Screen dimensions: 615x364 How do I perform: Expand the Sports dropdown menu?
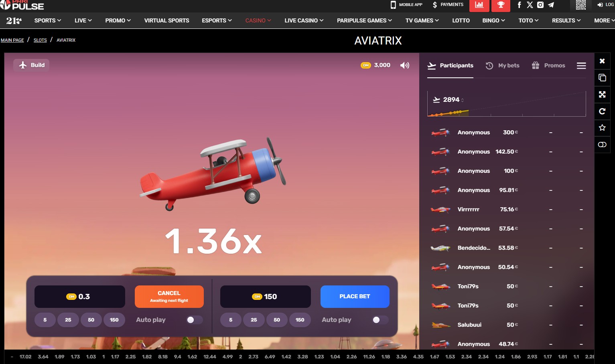[47, 20]
